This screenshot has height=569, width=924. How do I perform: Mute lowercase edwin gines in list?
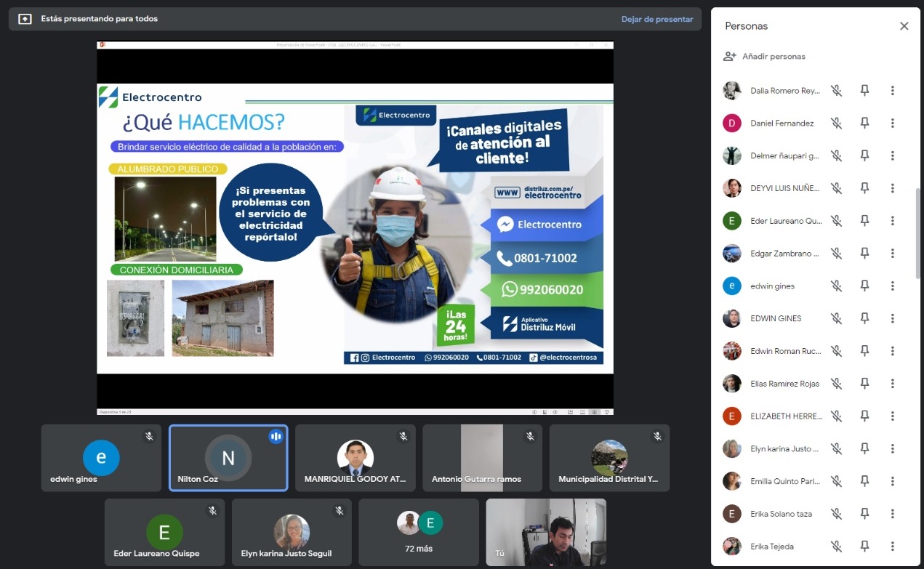[x=837, y=286]
